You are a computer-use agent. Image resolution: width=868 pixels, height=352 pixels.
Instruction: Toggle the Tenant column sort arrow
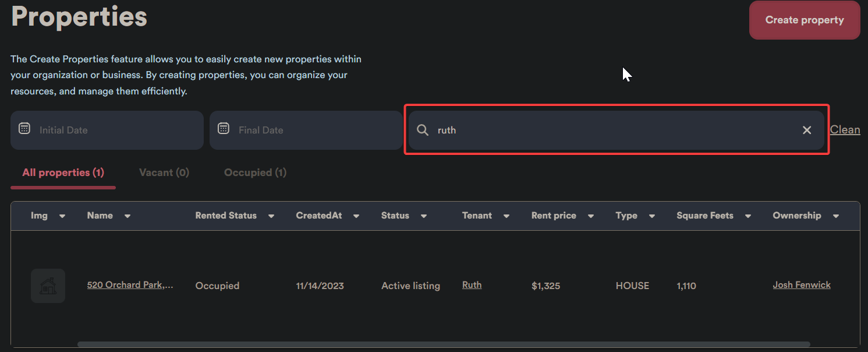click(506, 216)
